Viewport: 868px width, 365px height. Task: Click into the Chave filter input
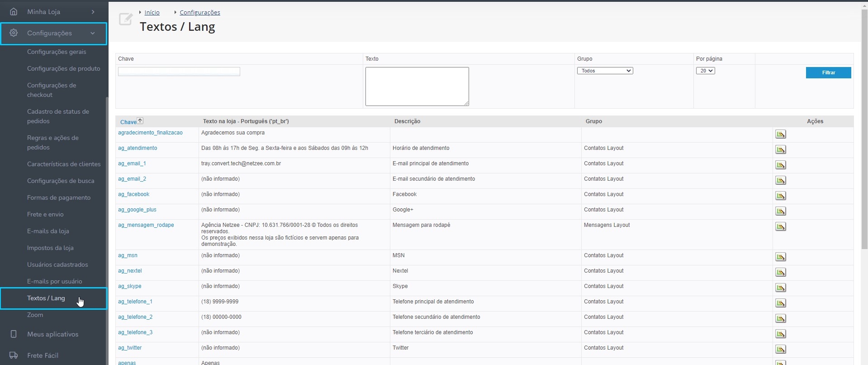coord(179,72)
